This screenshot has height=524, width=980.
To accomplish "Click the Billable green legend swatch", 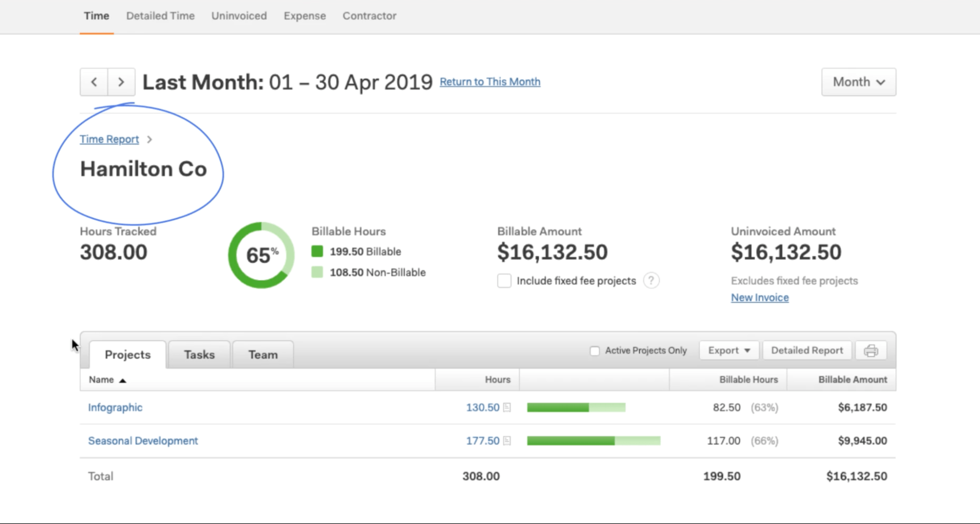I will click(x=317, y=251).
